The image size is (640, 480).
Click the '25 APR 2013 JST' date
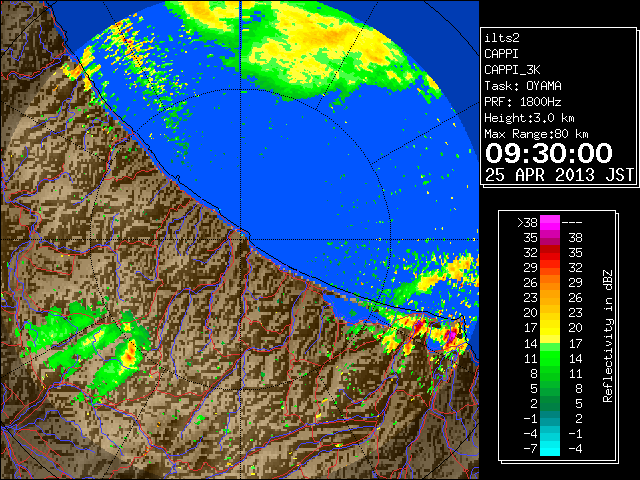tap(559, 175)
